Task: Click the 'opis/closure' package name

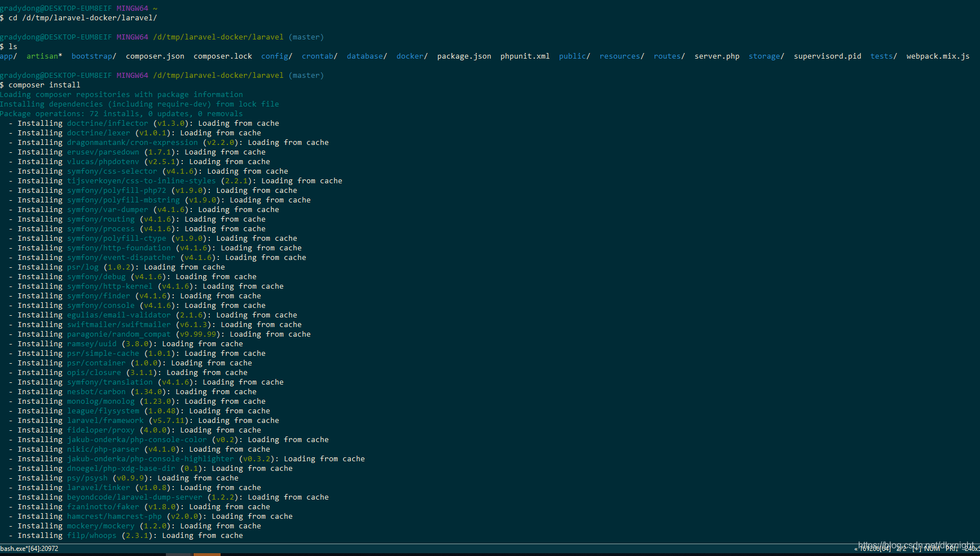Action: (94, 373)
